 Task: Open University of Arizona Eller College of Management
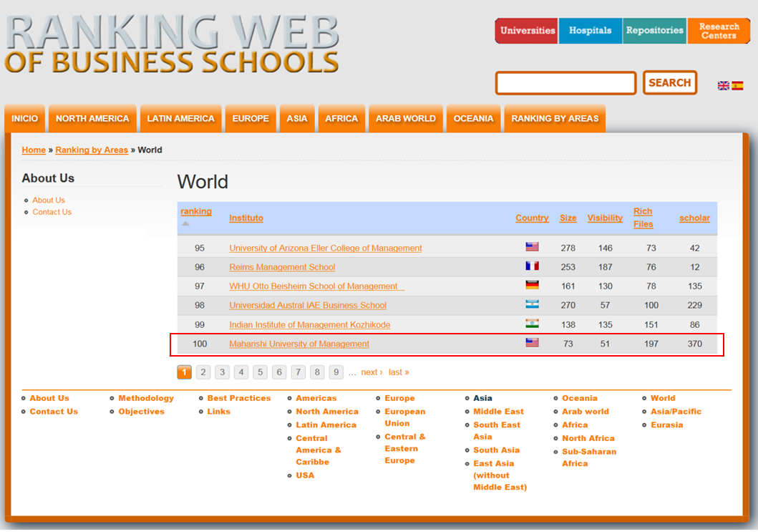[x=326, y=248]
